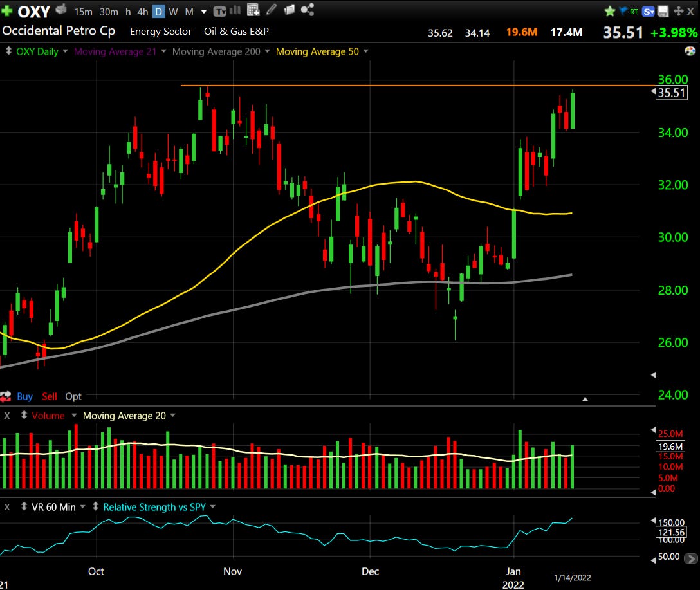Select the Monthly M timeframe
Screen dimensions: 700x590
coord(189,12)
